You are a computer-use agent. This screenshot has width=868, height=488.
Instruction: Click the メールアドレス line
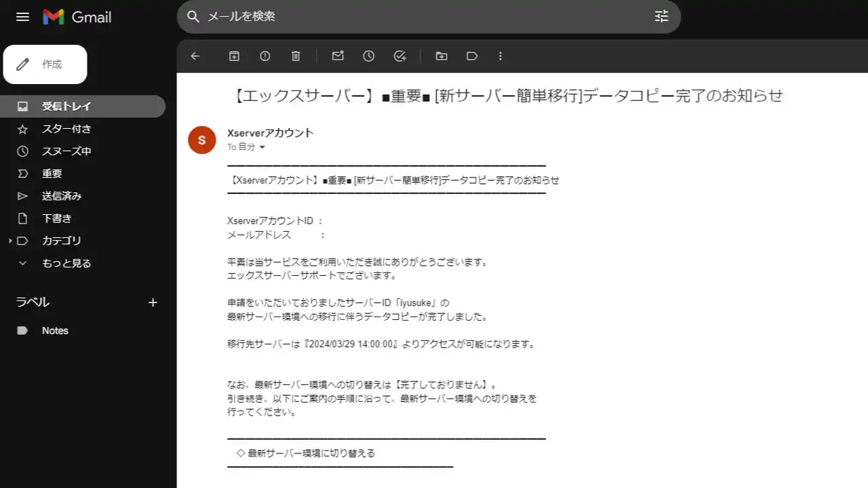[276, 235]
